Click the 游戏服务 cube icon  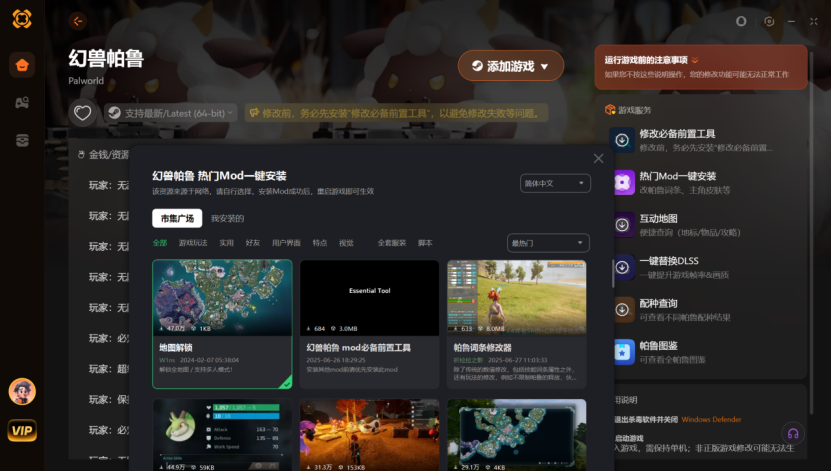pyautogui.click(x=610, y=110)
